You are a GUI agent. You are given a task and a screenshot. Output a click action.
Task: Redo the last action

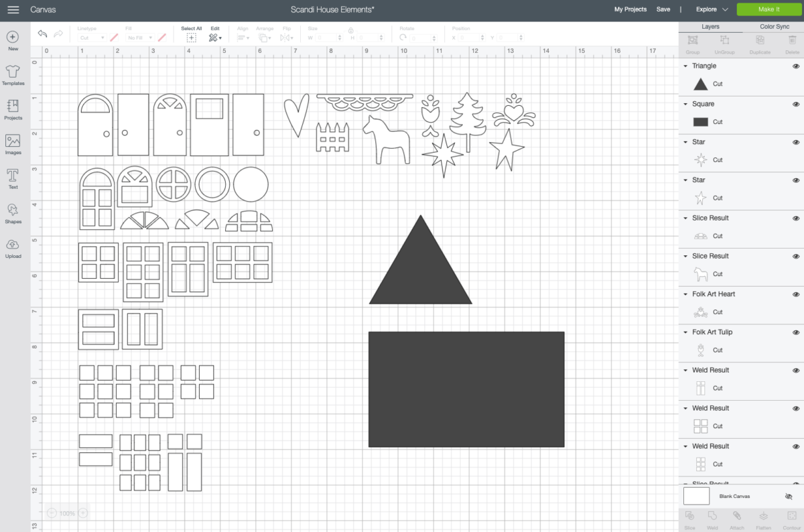(x=58, y=34)
